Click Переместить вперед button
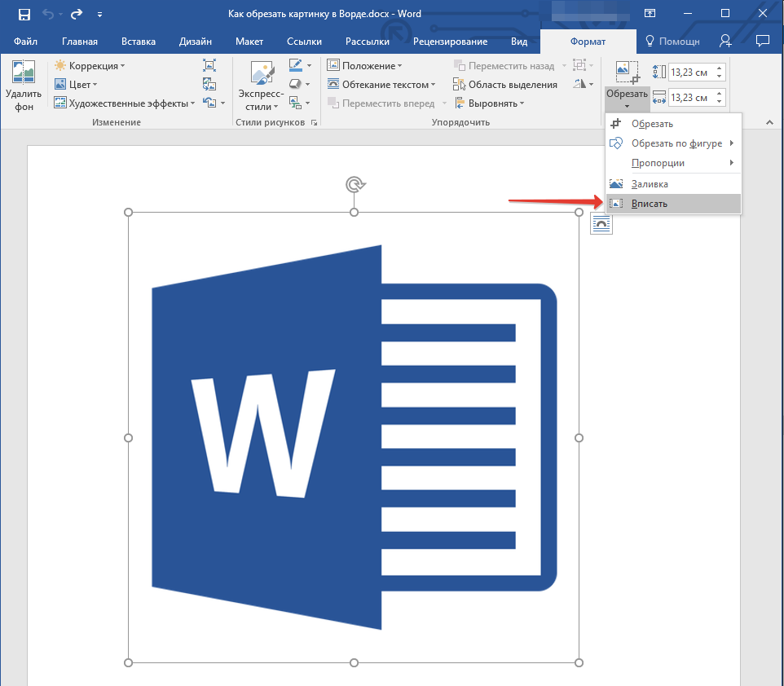784x686 pixels. click(382, 103)
